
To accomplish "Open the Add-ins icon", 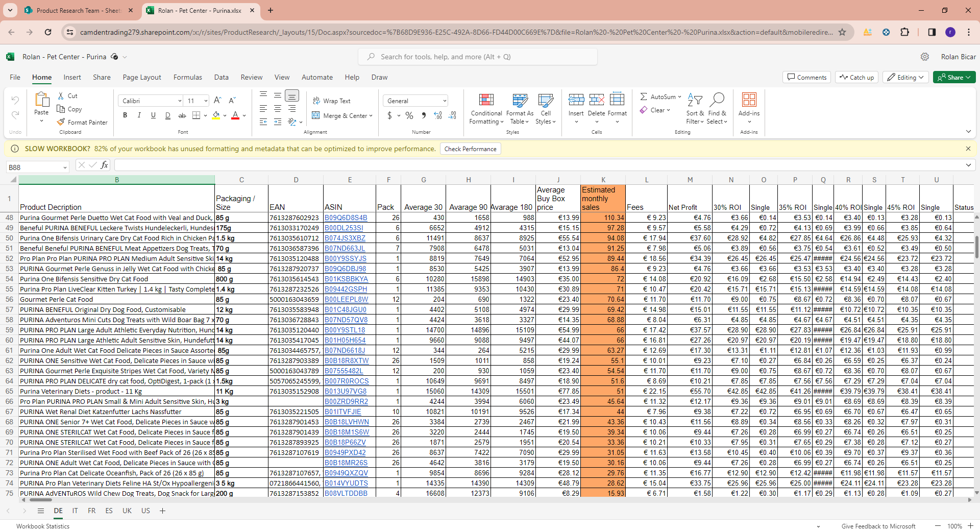I will click(749, 99).
